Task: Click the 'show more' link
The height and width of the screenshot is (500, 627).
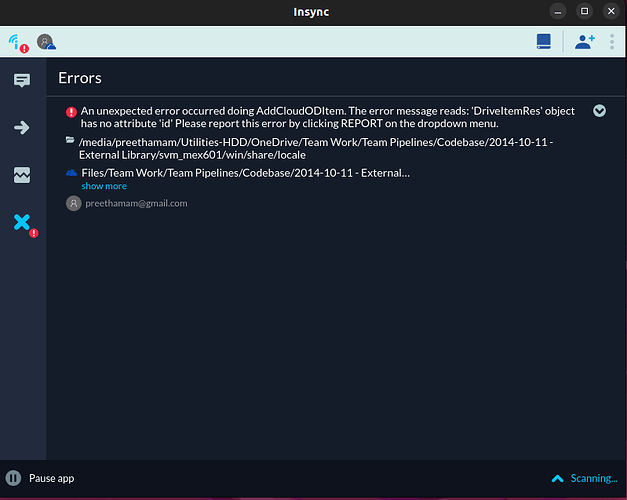Action: pos(104,186)
